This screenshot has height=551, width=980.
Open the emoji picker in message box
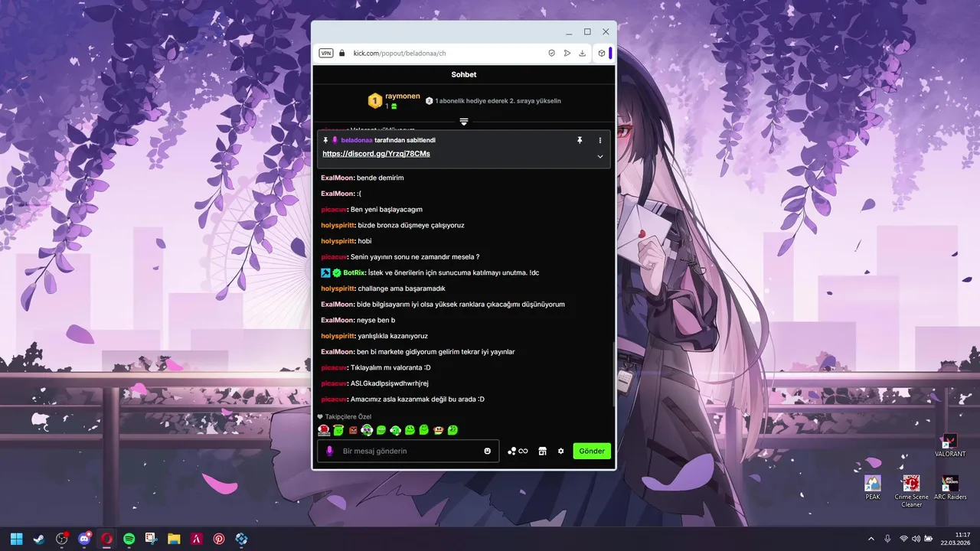pos(488,451)
